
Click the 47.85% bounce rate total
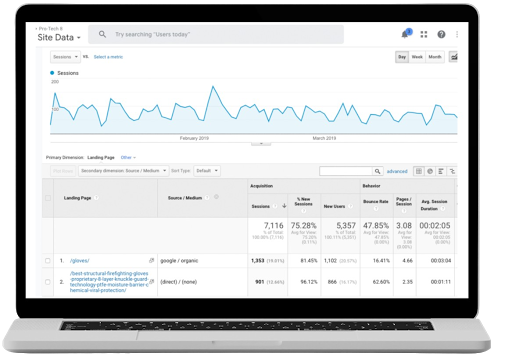(x=376, y=226)
